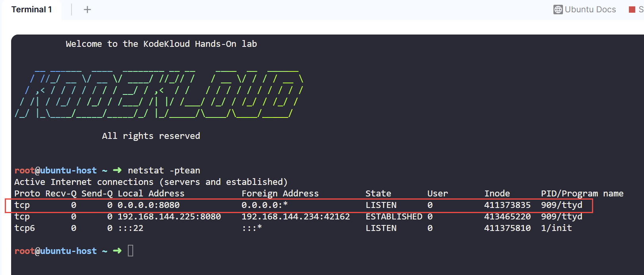The image size is (644, 275).
Task: Click 'Active Internet connections (servers and established)' line
Action: tap(151, 182)
